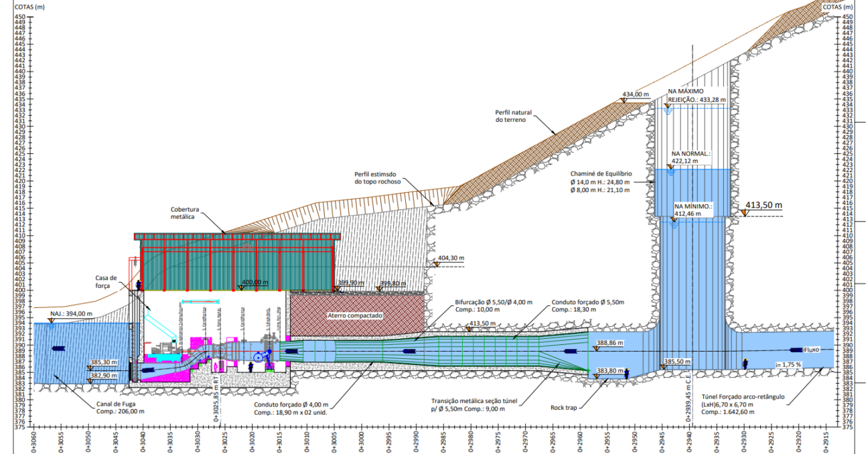The height and width of the screenshot is (454, 868).
Task: Click the human figure in the forced tunnel
Action: 744,363
